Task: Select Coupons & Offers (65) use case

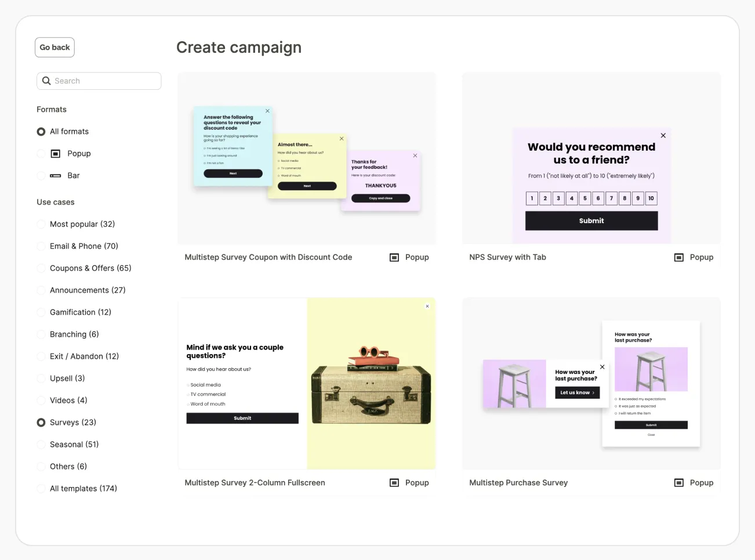Action: [41, 268]
